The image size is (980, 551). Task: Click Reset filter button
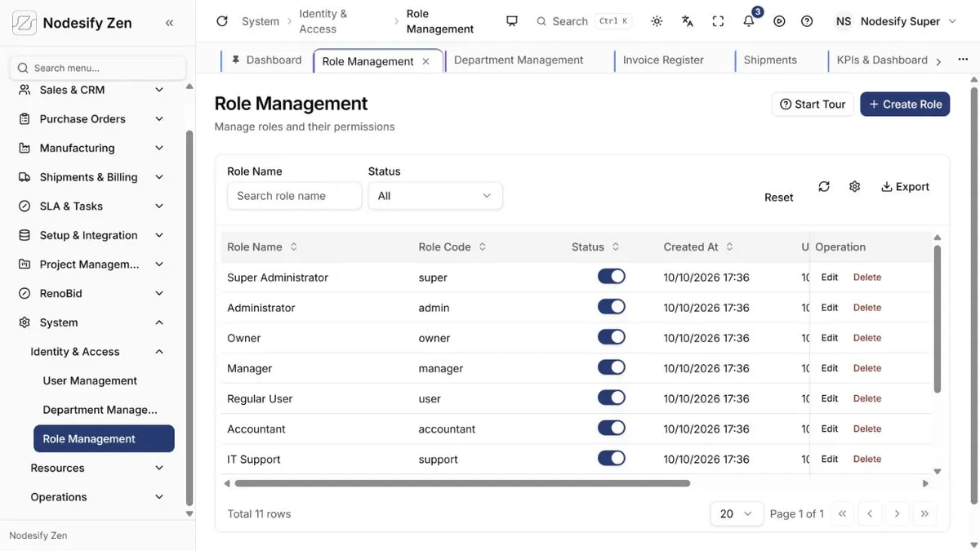[x=779, y=198]
